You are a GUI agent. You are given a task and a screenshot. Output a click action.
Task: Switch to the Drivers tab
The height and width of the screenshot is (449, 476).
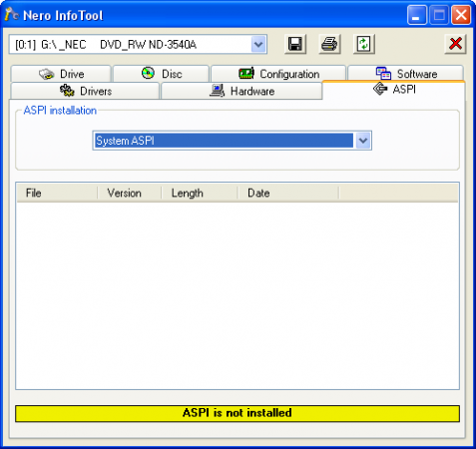point(85,91)
